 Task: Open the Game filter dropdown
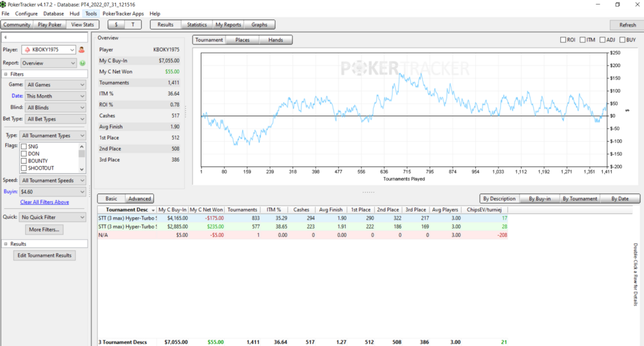click(55, 84)
